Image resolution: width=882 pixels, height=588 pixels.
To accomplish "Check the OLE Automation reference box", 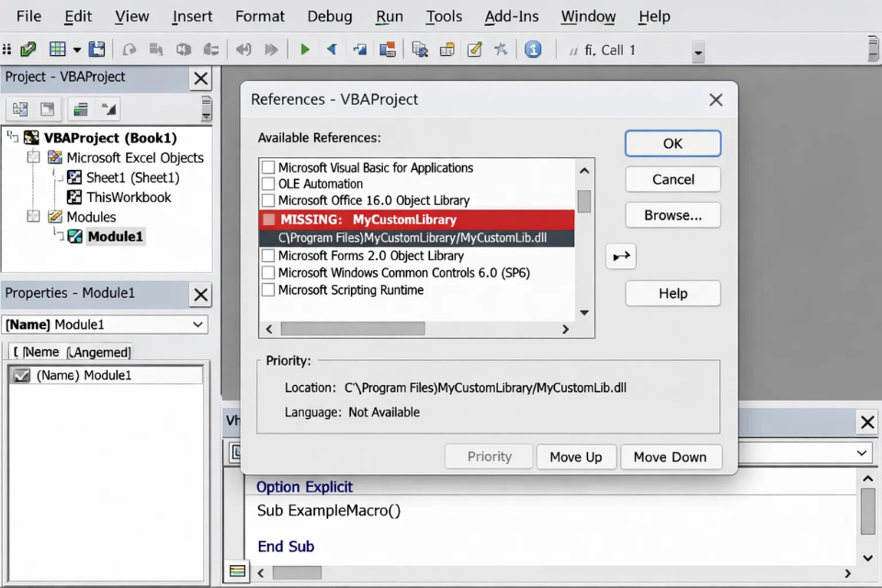I will (266, 183).
